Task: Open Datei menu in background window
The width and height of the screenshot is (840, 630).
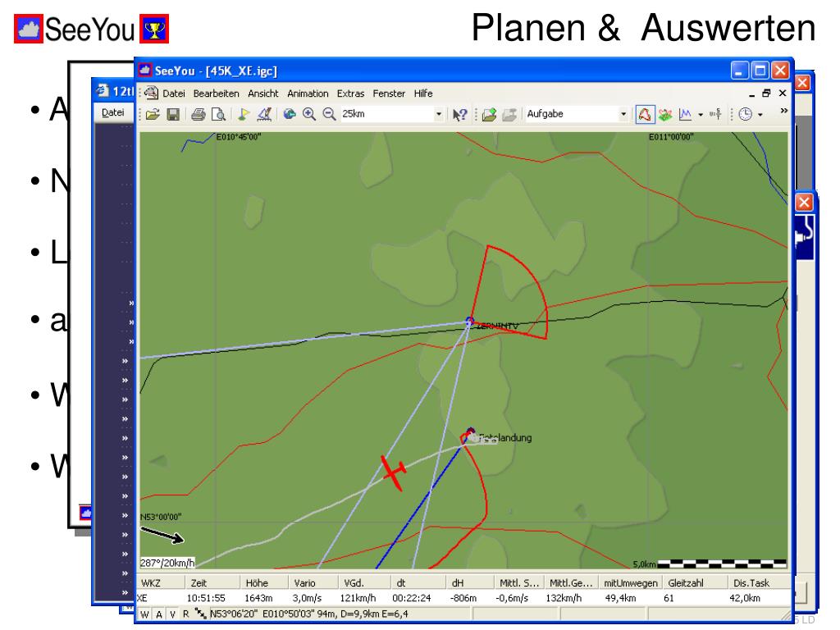Action: tap(112, 112)
